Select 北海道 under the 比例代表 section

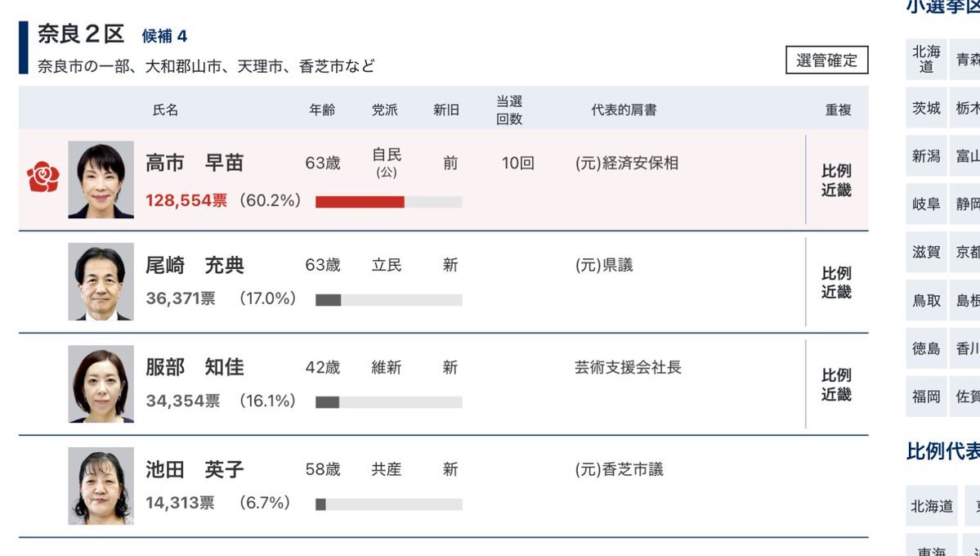pos(932,507)
